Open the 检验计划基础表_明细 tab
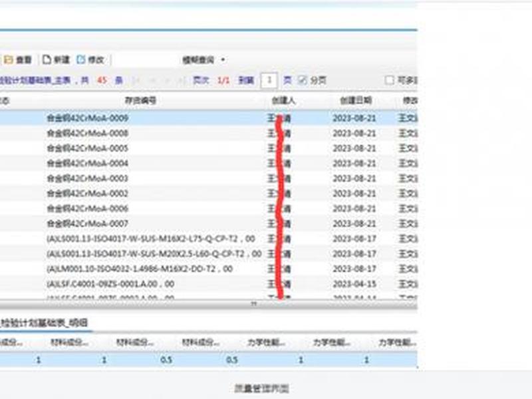 pyautogui.click(x=44, y=323)
